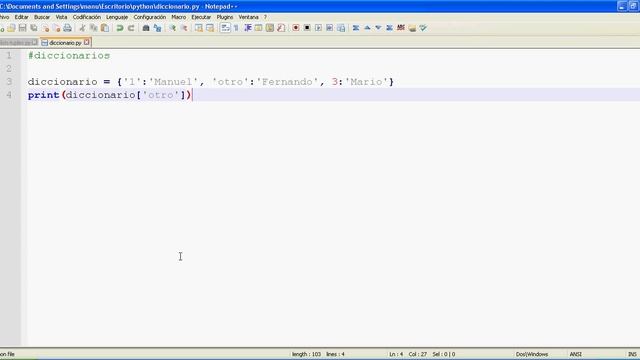
Task: Open the Vista menu
Action: (61, 17)
